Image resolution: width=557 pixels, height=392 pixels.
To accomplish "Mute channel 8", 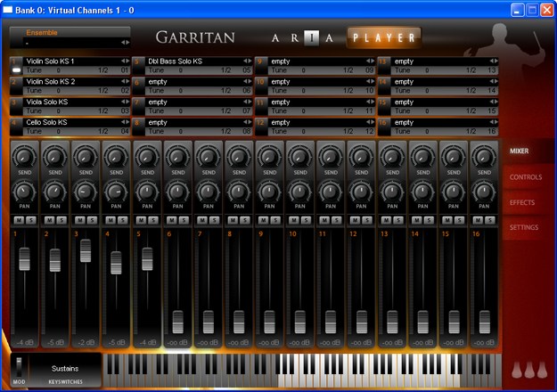I will click(x=233, y=220).
